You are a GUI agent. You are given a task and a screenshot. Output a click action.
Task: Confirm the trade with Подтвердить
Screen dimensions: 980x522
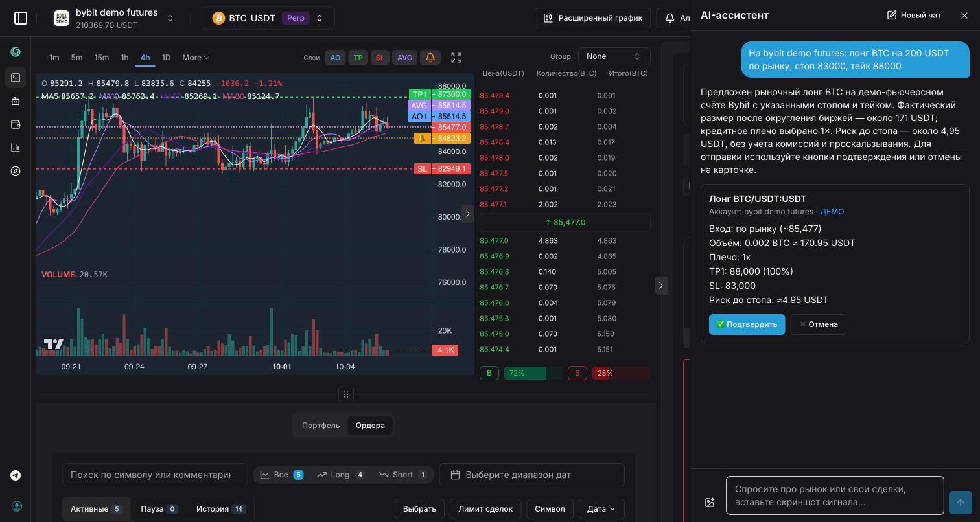(747, 324)
